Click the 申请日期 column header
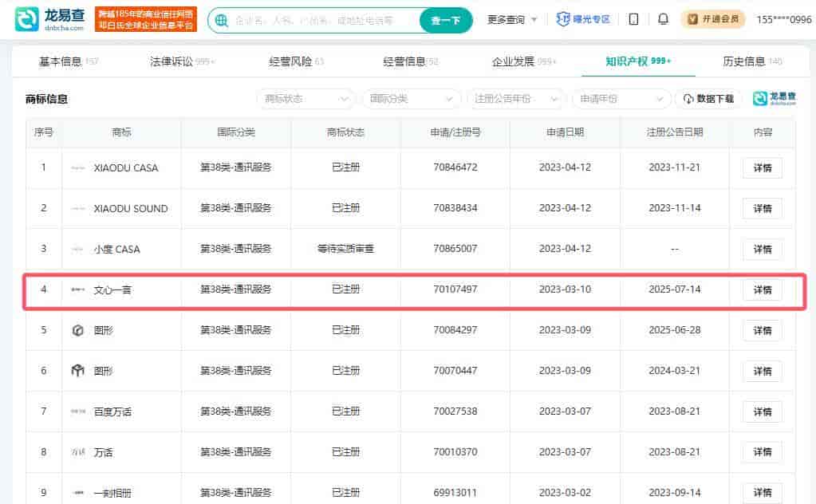The width and height of the screenshot is (816, 504). pyautogui.click(x=565, y=132)
